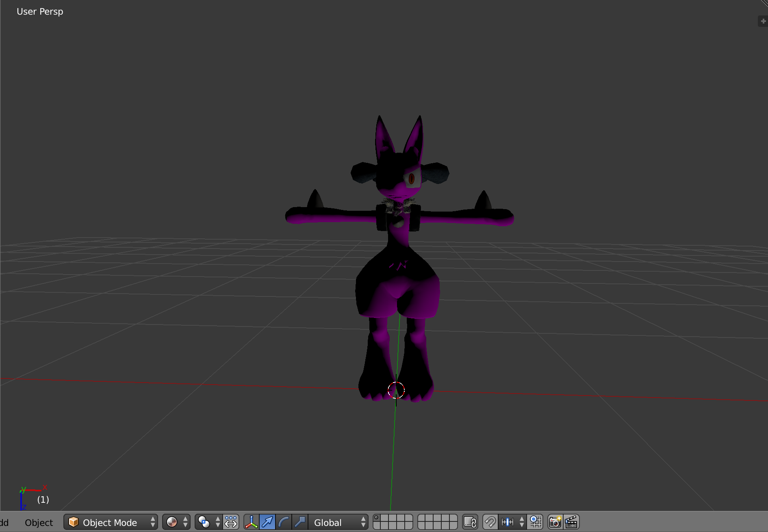Toggle the snap magnet
The height and width of the screenshot is (532, 768).
tap(490, 522)
